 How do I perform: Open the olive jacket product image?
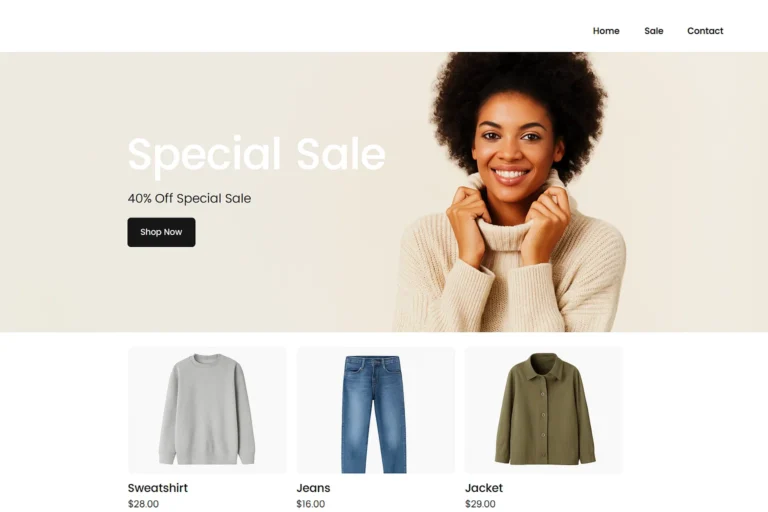point(544,410)
